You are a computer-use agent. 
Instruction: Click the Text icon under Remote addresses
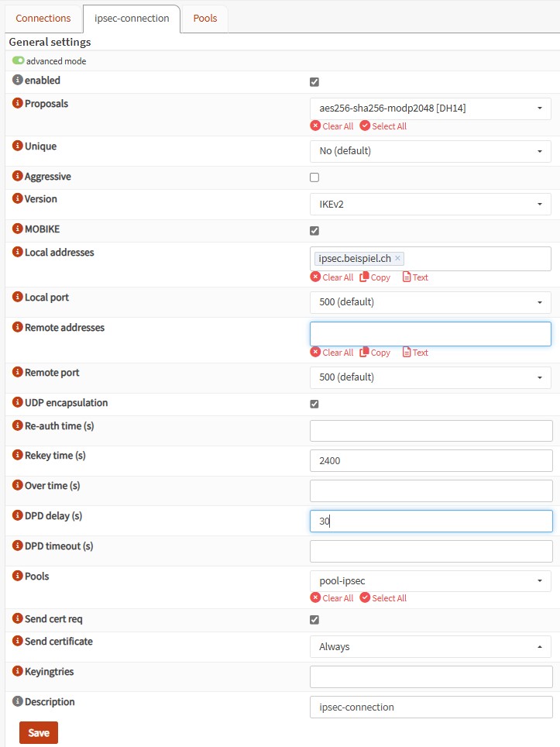tap(407, 353)
